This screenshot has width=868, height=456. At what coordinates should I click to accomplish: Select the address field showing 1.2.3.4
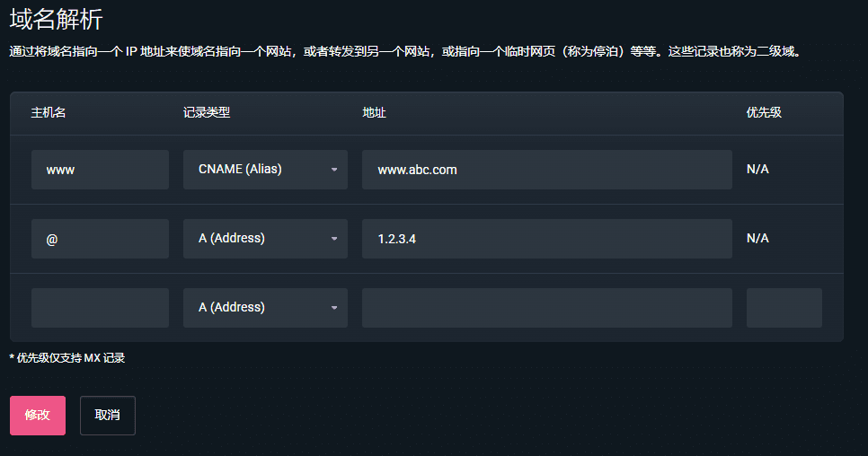(546, 239)
